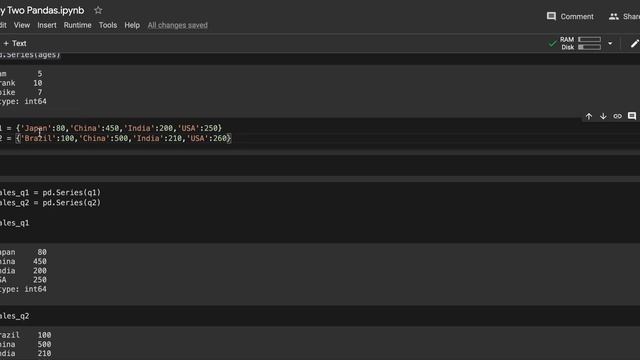Screen dimensions: 640x360
Task: Click output value 7 in the ages series
Action: coord(40,92)
